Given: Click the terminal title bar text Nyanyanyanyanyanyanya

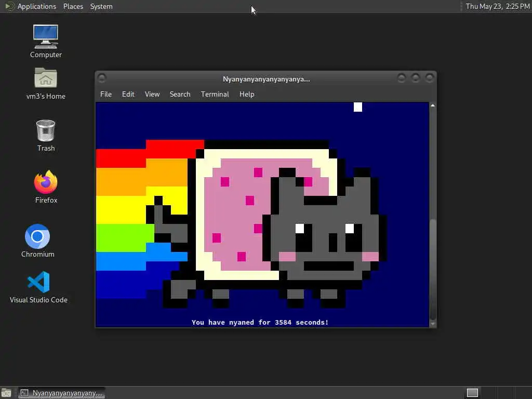Looking at the screenshot, I should tap(267, 79).
